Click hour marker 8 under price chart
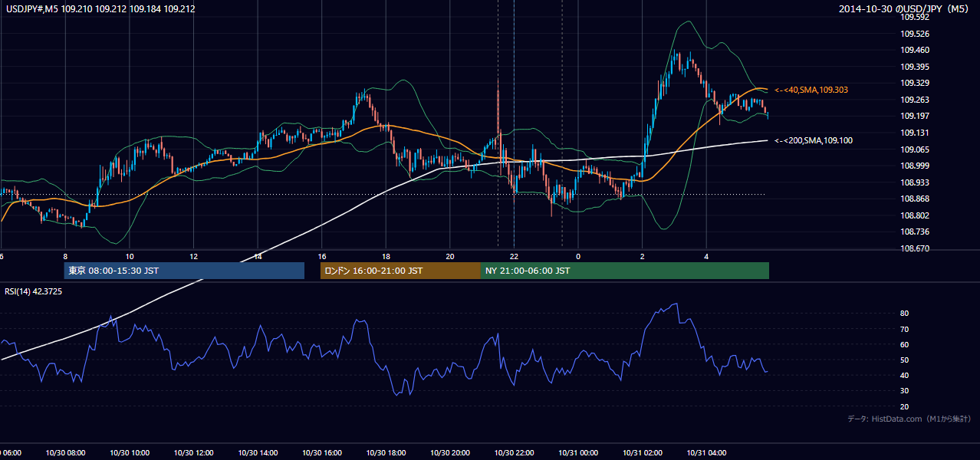The height and width of the screenshot is (460, 980). (x=66, y=256)
